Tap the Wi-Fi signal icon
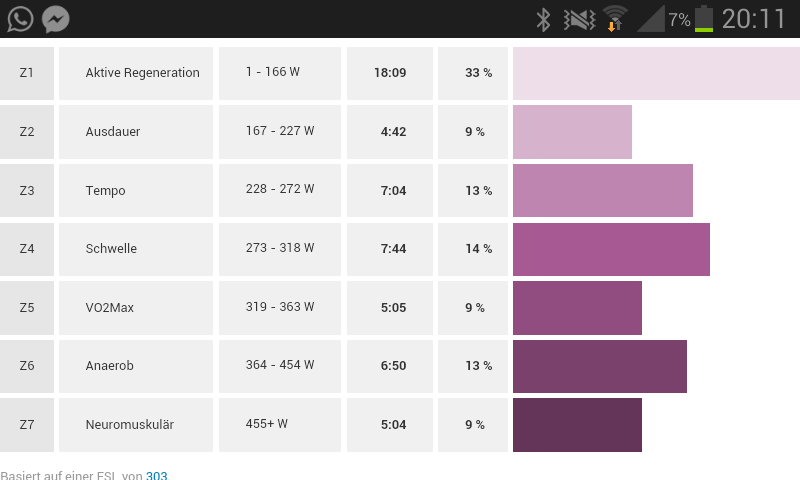 point(615,19)
